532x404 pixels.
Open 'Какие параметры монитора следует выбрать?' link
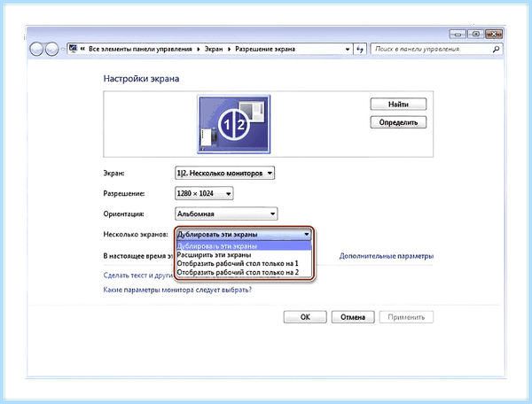coord(177,290)
